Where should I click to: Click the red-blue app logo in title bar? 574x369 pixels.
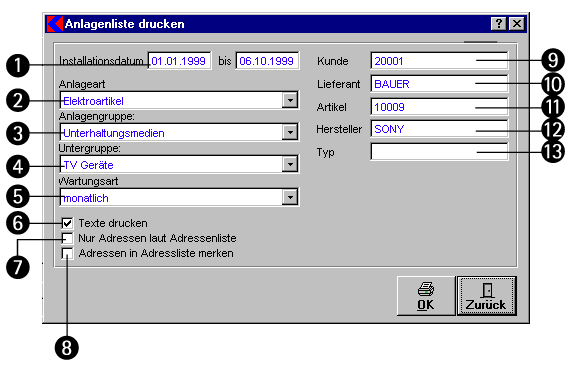[x=55, y=24]
